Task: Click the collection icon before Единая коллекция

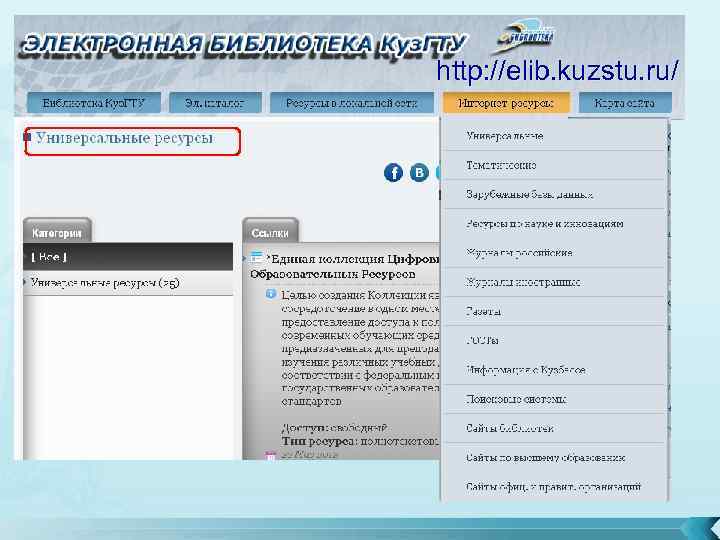Action: tap(257, 258)
